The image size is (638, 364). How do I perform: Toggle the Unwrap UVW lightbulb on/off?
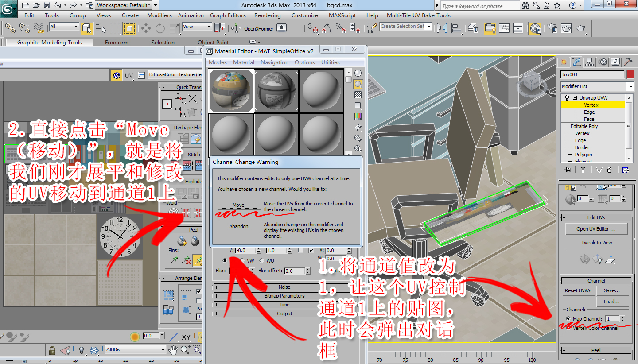click(x=566, y=98)
